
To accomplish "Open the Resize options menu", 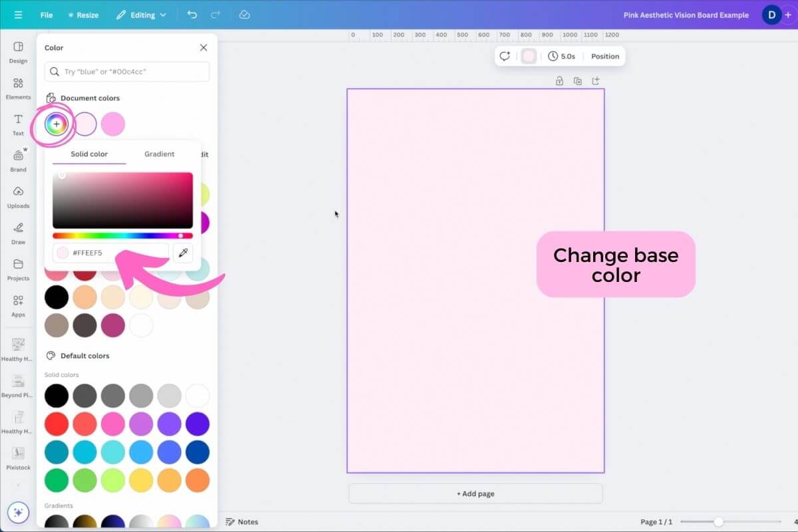I will [83, 15].
